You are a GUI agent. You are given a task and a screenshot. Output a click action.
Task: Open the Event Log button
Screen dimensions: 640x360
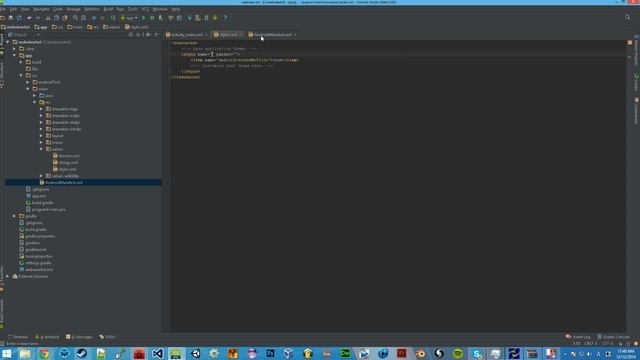pyautogui.click(x=578, y=337)
